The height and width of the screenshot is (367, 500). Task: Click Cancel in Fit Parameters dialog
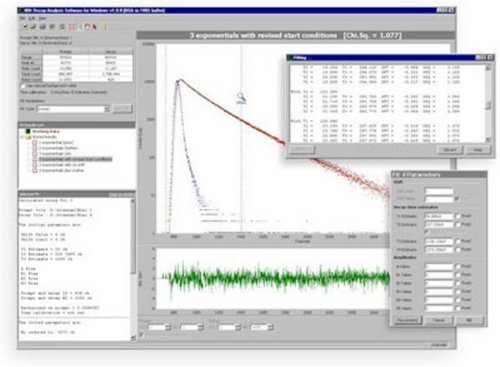[x=438, y=320]
